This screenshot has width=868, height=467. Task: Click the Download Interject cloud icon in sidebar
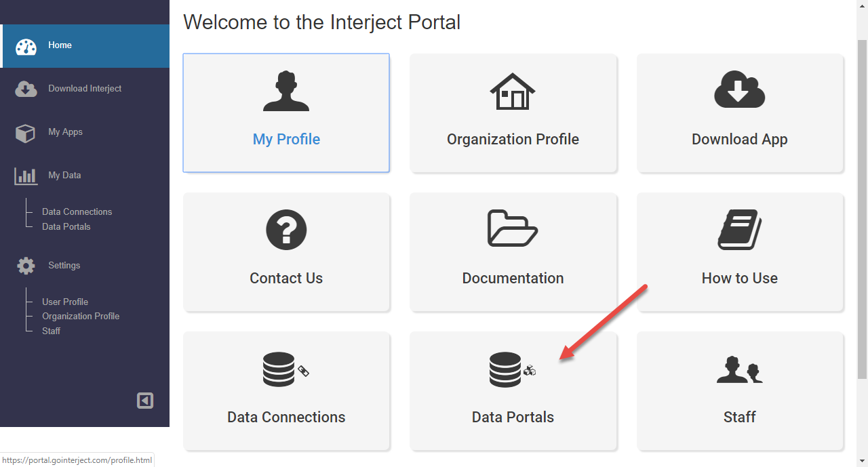[x=26, y=89]
